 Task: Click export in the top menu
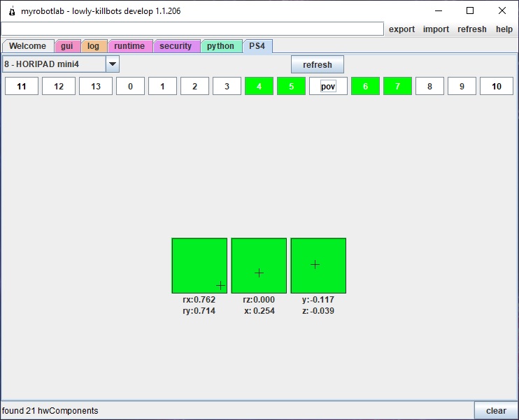[x=401, y=29]
